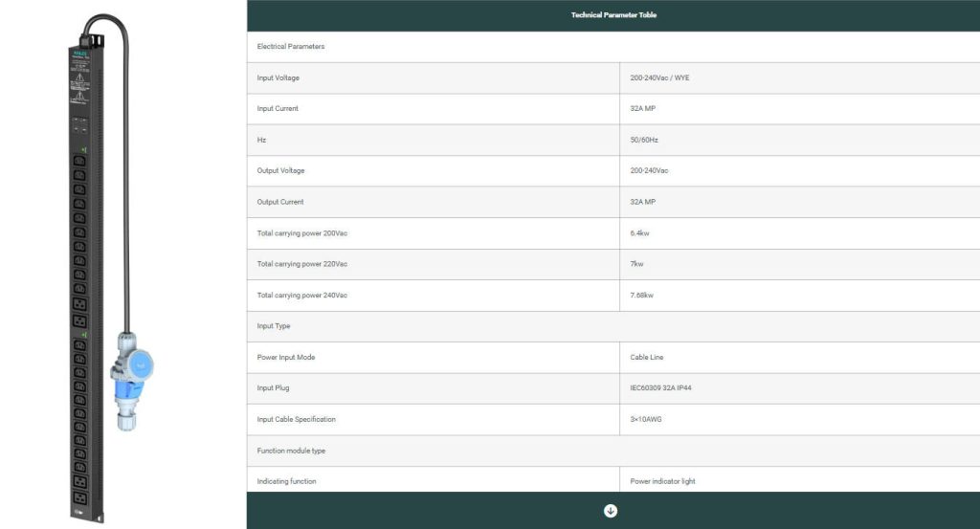Select the 7.68kw value
This screenshot has width=980, height=529.
641,296
